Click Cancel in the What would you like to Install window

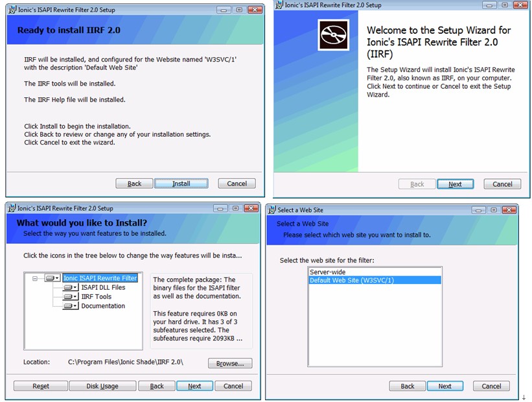(x=233, y=386)
